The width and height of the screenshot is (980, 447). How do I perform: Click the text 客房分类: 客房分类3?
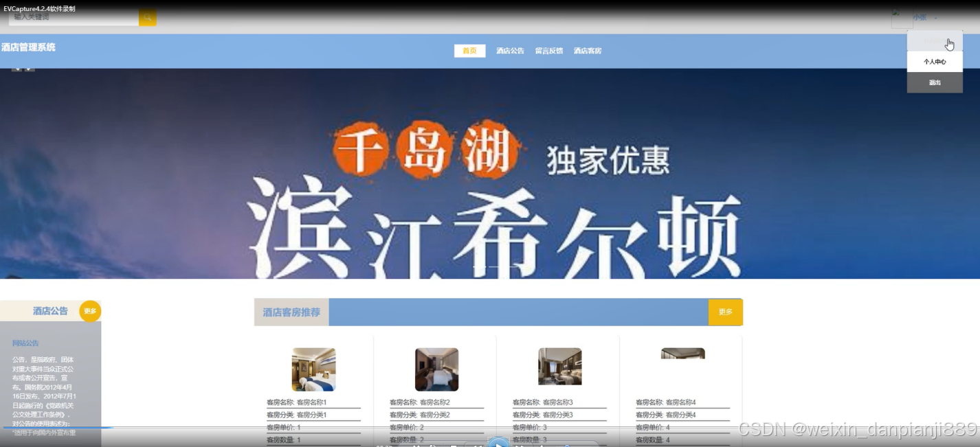[x=543, y=415]
